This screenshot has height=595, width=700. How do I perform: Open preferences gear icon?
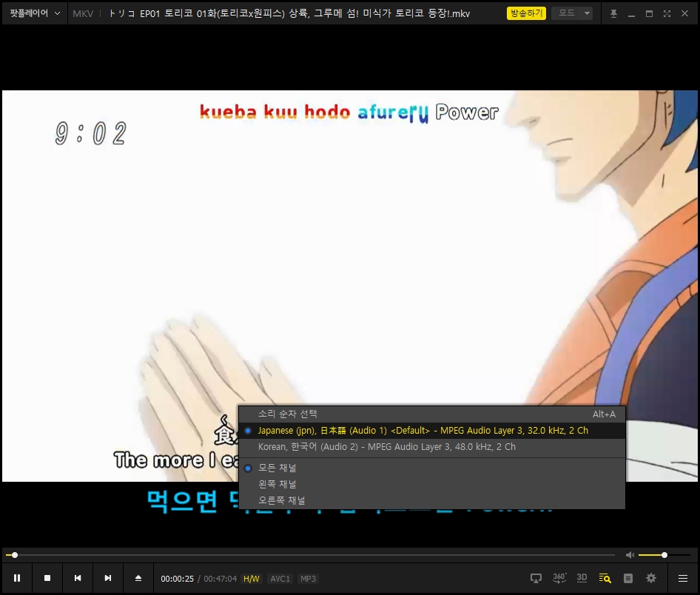651,579
